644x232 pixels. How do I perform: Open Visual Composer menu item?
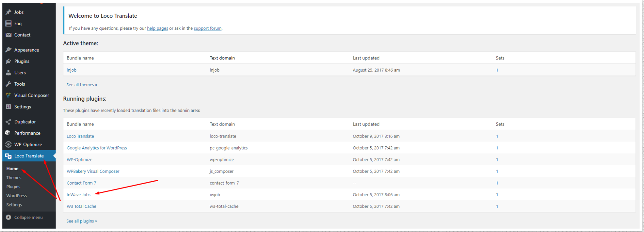32,95
